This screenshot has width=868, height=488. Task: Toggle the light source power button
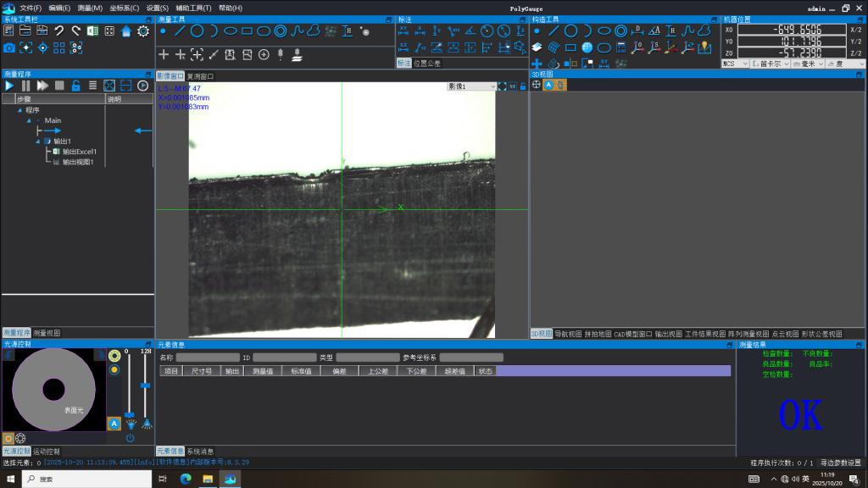point(130,437)
